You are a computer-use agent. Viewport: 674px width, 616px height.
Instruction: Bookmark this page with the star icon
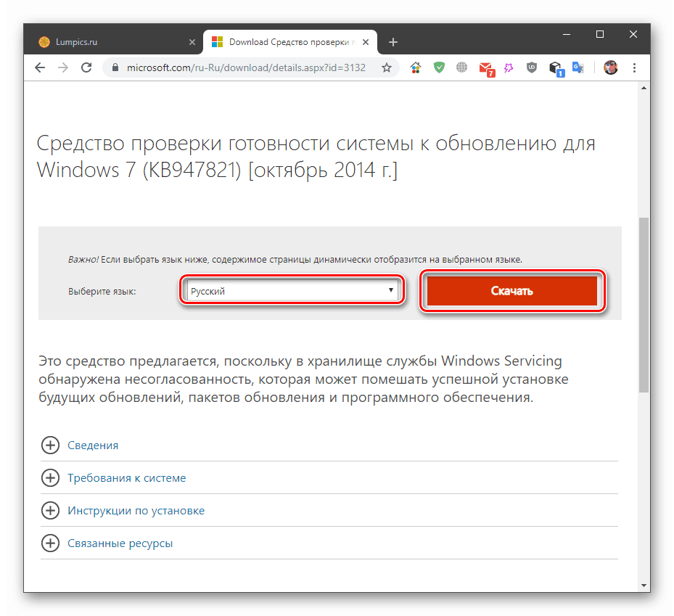(387, 67)
